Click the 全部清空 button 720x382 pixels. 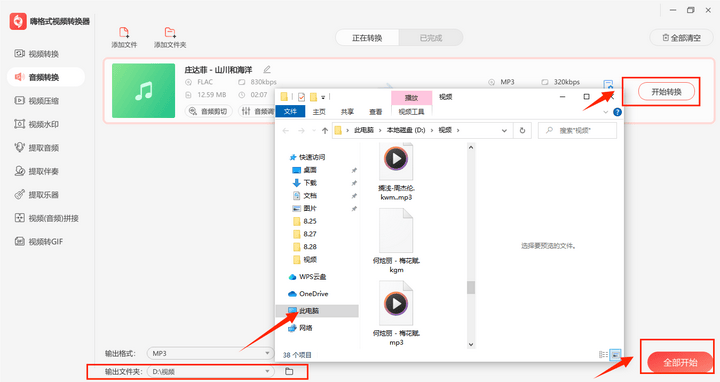(682, 38)
